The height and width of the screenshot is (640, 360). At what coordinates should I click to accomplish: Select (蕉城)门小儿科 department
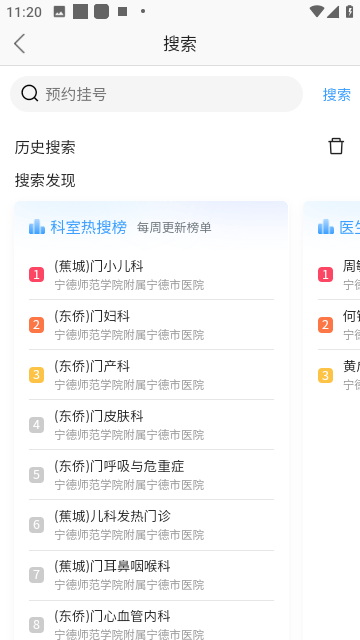tap(151, 275)
